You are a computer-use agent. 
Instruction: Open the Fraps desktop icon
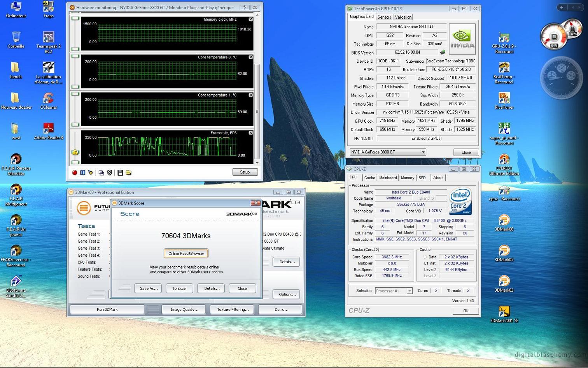click(x=49, y=10)
